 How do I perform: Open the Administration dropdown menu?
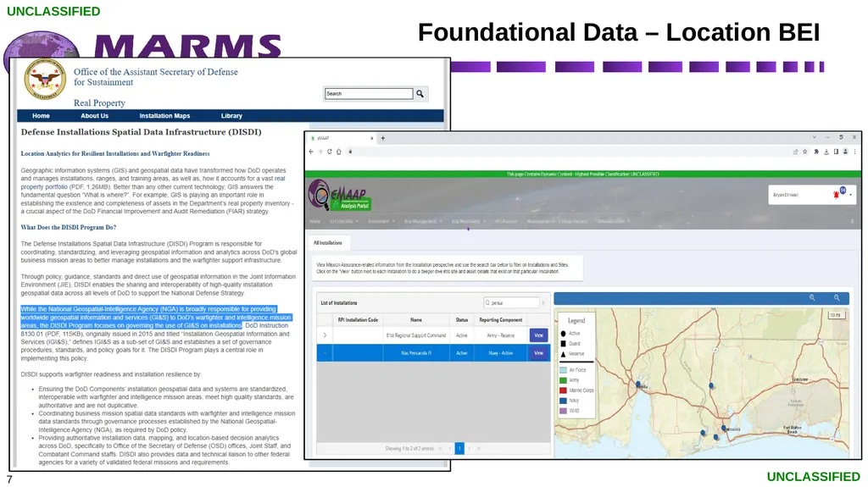614,221
